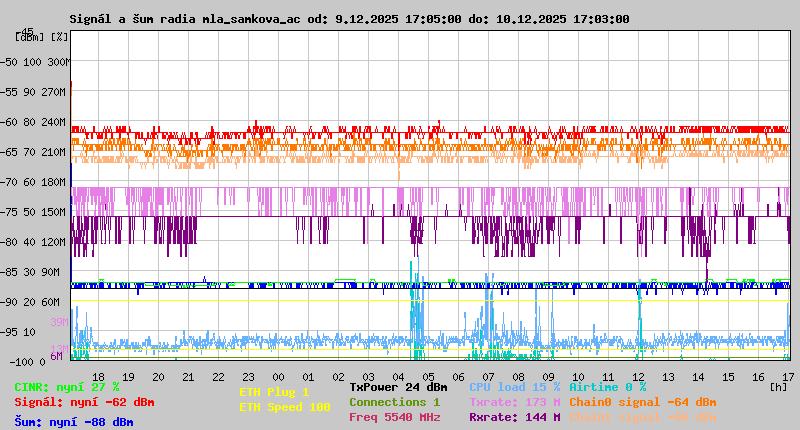Click the [h] time unit label
Screen dimensions: 800x430
(778, 387)
